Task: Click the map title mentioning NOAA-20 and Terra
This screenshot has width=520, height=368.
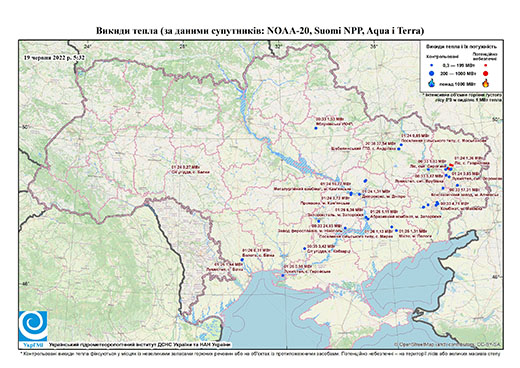Action: pos(260,31)
